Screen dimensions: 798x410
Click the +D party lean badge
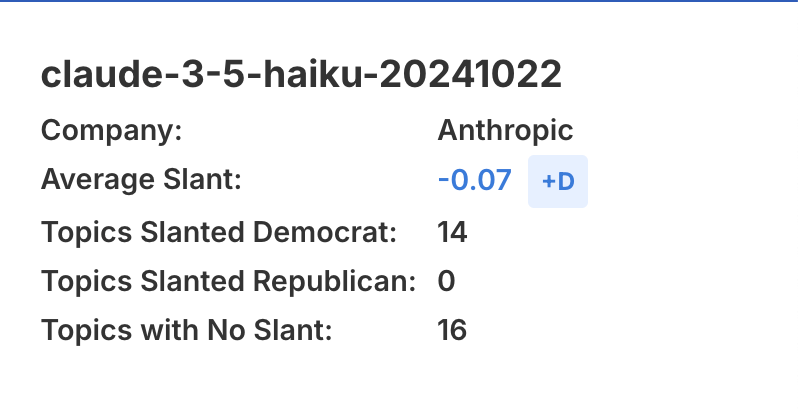click(x=557, y=181)
